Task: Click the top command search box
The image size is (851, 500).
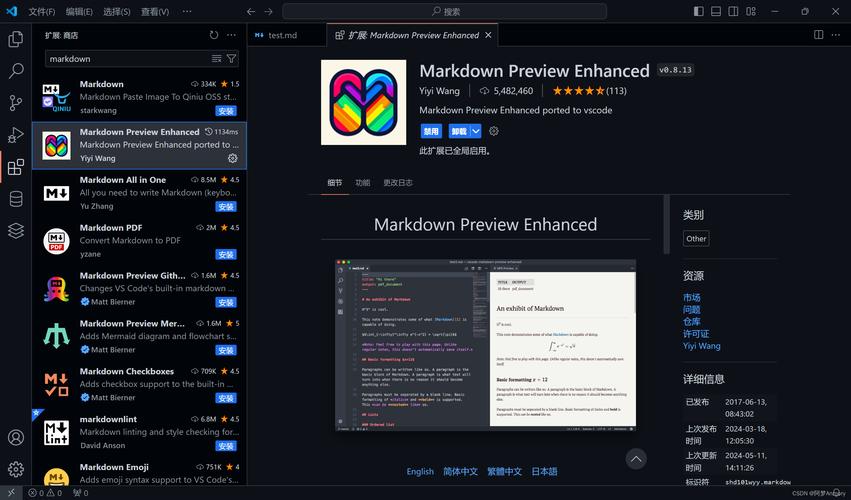Action: 444,11
